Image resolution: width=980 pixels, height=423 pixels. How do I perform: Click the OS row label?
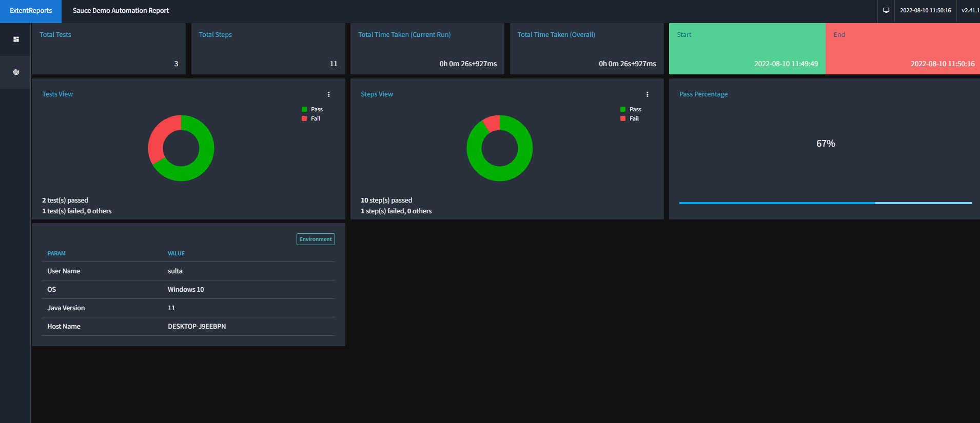[x=52, y=290]
